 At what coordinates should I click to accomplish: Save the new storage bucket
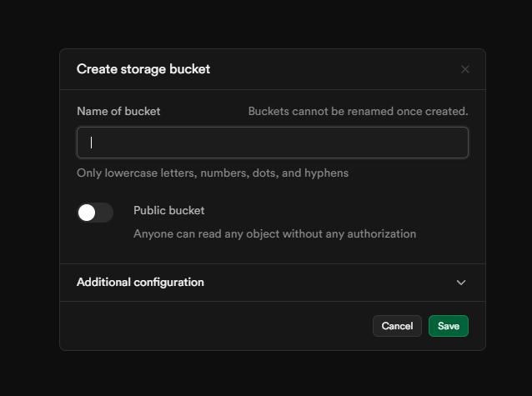pyautogui.click(x=448, y=326)
